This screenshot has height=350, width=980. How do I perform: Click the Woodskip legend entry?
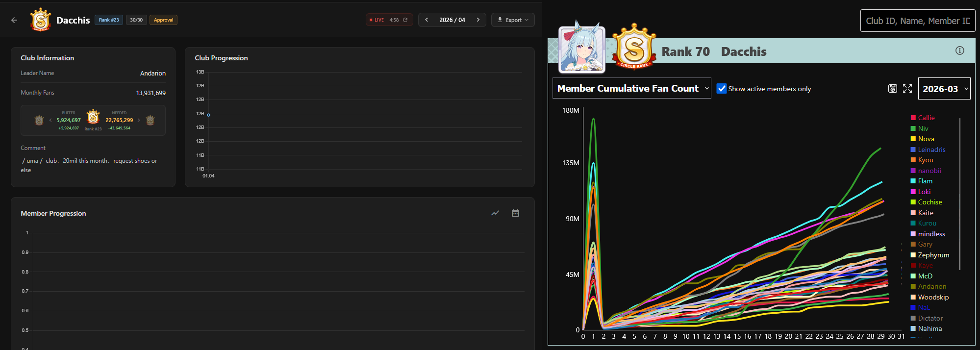[930, 297]
